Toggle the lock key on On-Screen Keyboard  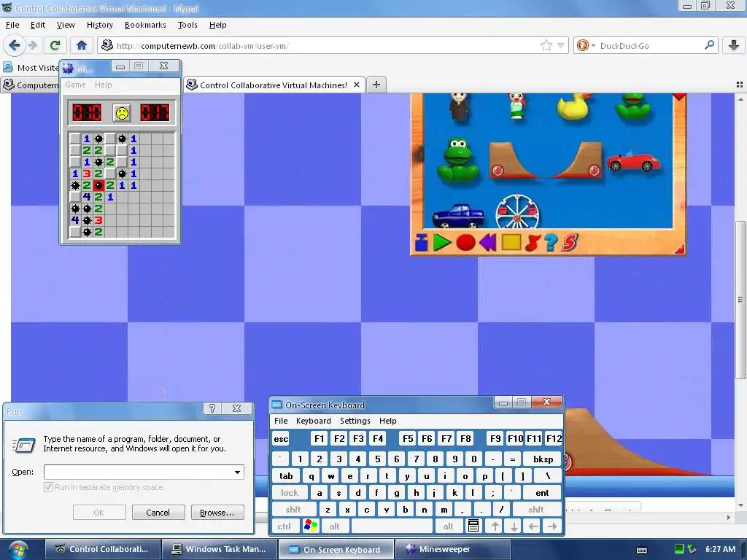(289, 493)
